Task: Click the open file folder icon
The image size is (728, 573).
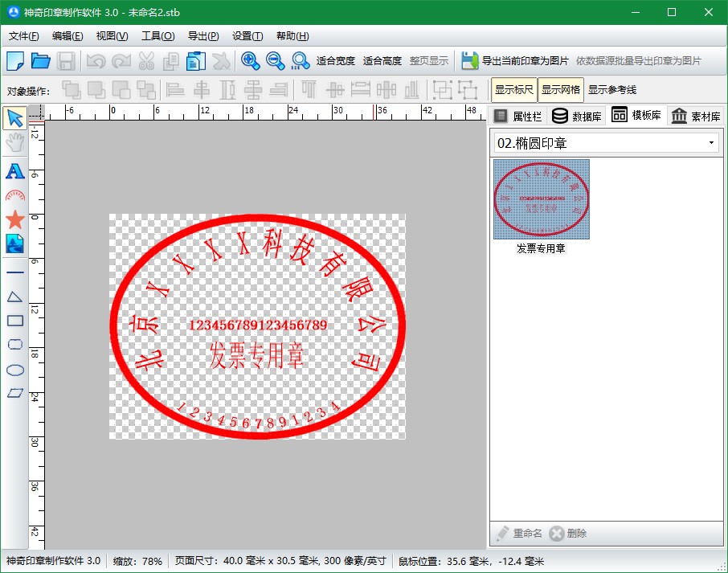Action: point(40,60)
